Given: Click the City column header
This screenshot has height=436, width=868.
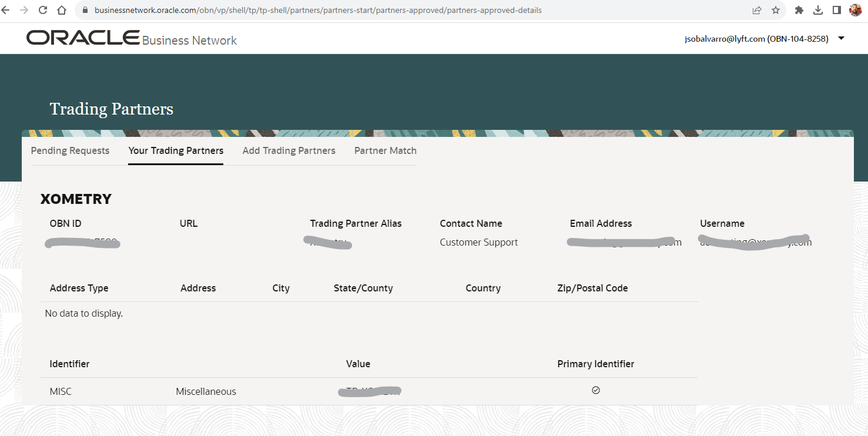Looking at the screenshot, I should (x=281, y=288).
